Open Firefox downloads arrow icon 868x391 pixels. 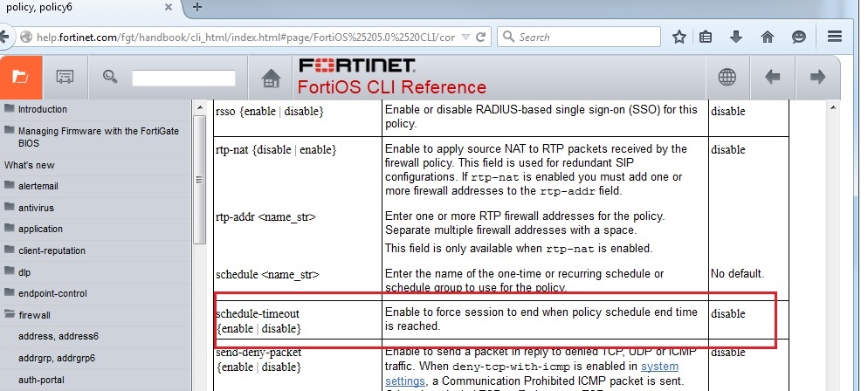[736, 37]
